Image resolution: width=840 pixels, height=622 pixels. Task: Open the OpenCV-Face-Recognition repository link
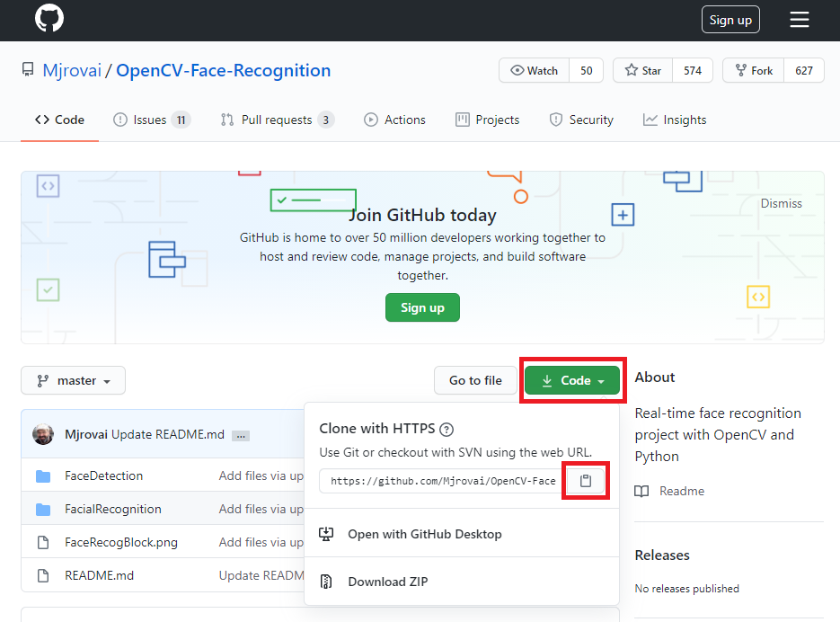click(224, 70)
